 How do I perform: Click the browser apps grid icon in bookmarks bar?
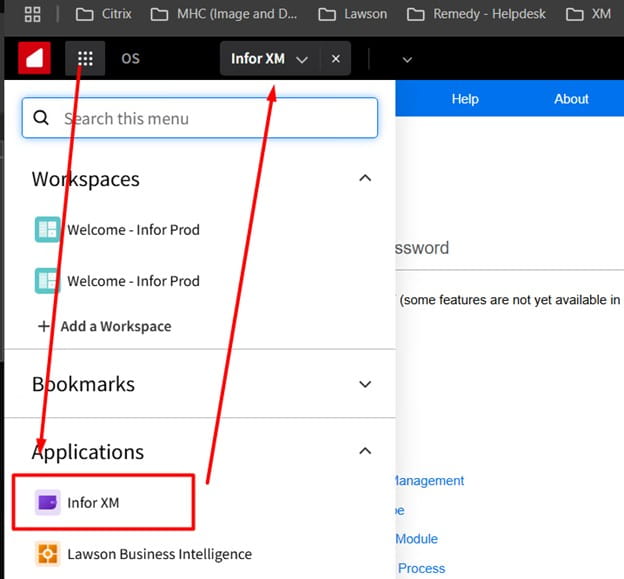(32, 14)
